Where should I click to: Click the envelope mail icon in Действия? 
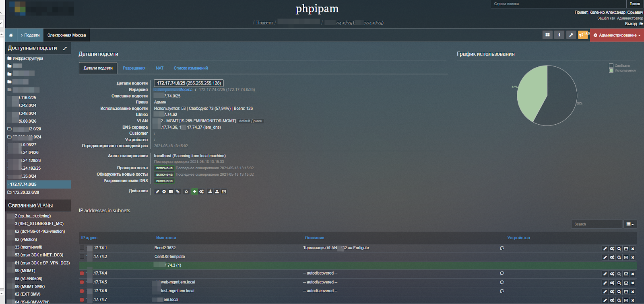[224, 191]
